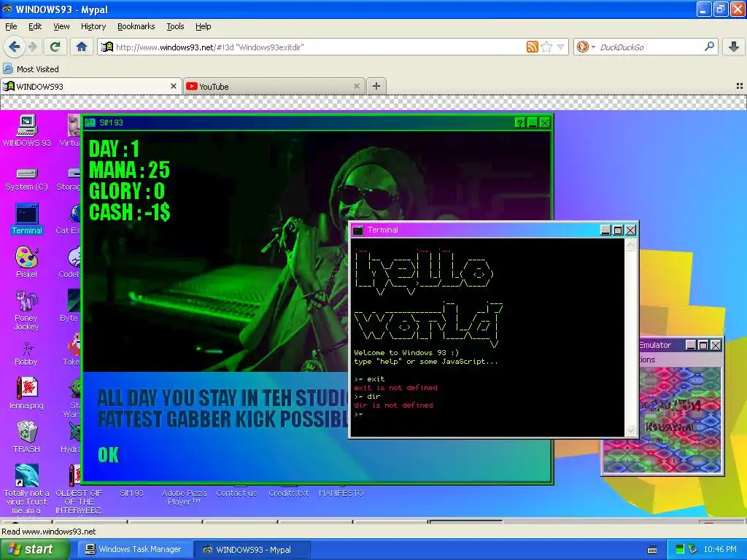Open Adobe Pizza Player desktop shortcut
The image size is (747, 560).
pyautogui.click(x=184, y=497)
